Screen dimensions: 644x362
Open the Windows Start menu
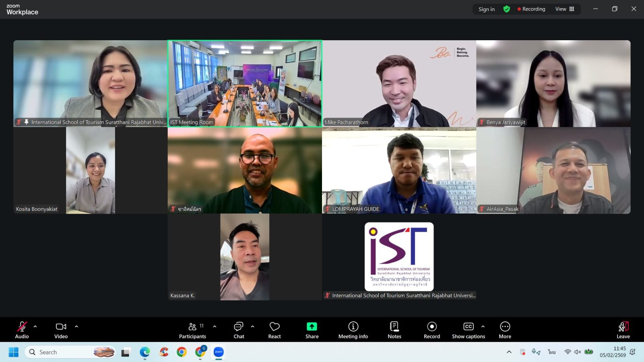13,352
